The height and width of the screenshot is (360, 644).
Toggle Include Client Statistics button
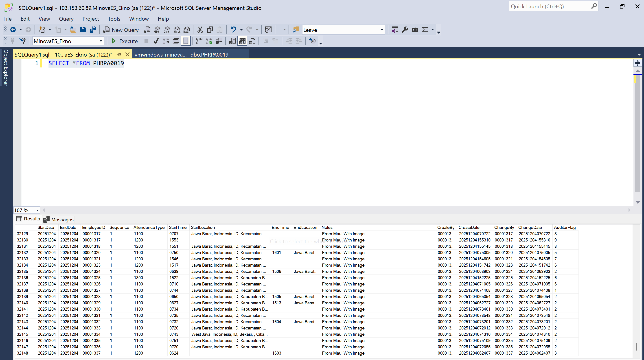219,41
